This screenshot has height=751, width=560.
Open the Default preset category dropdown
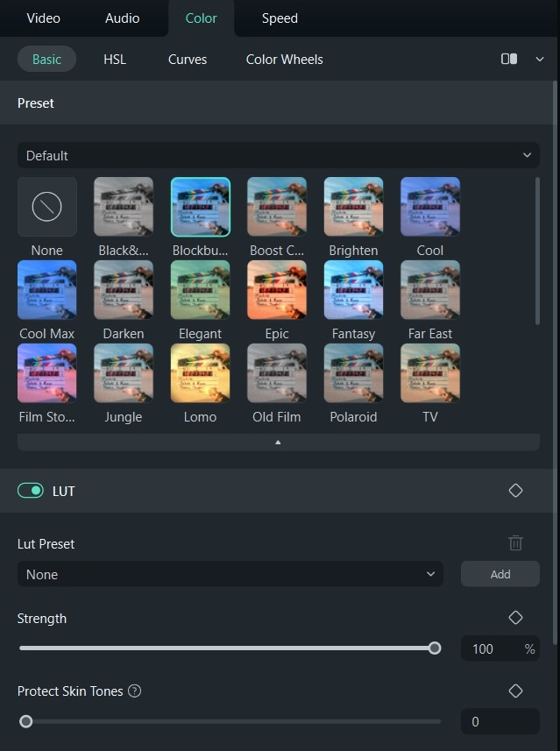coord(279,155)
